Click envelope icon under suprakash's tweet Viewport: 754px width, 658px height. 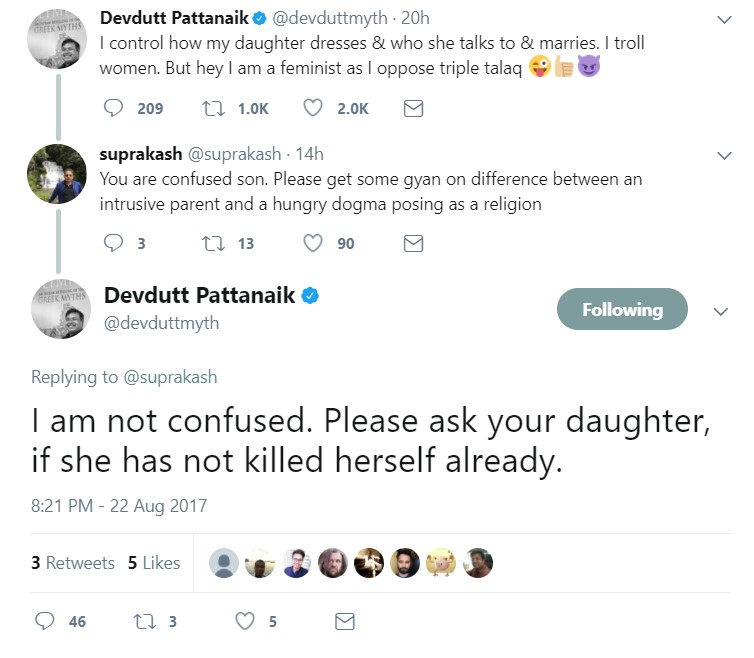[x=413, y=243]
